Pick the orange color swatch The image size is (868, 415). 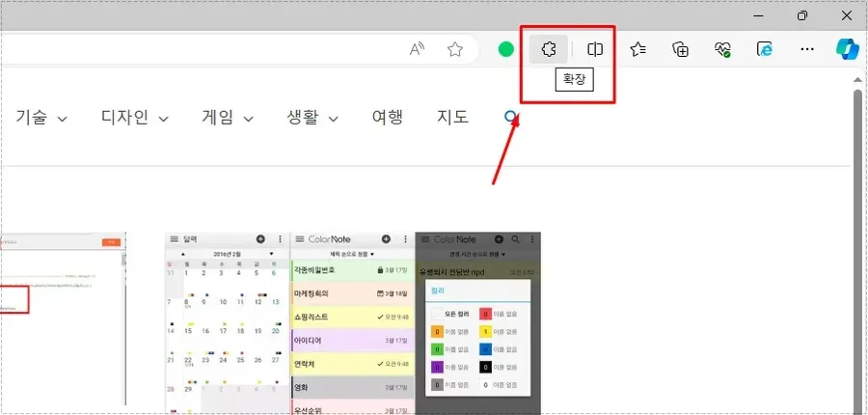[437, 332]
